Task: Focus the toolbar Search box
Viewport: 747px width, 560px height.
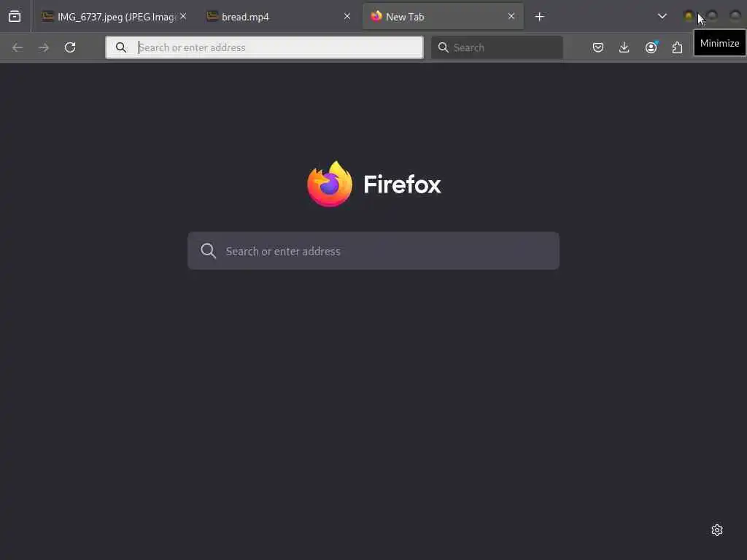Action: click(x=497, y=47)
